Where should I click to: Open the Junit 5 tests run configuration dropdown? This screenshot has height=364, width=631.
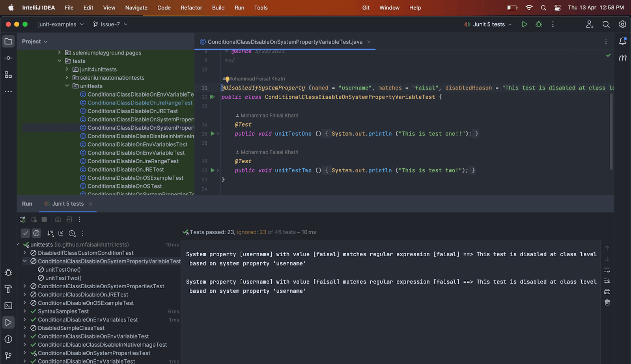(x=488, y=24)
